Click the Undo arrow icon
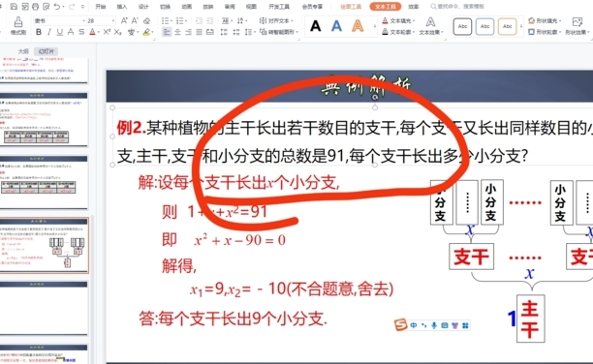This screenshot has width=593, height=364. tap(57, 6)
